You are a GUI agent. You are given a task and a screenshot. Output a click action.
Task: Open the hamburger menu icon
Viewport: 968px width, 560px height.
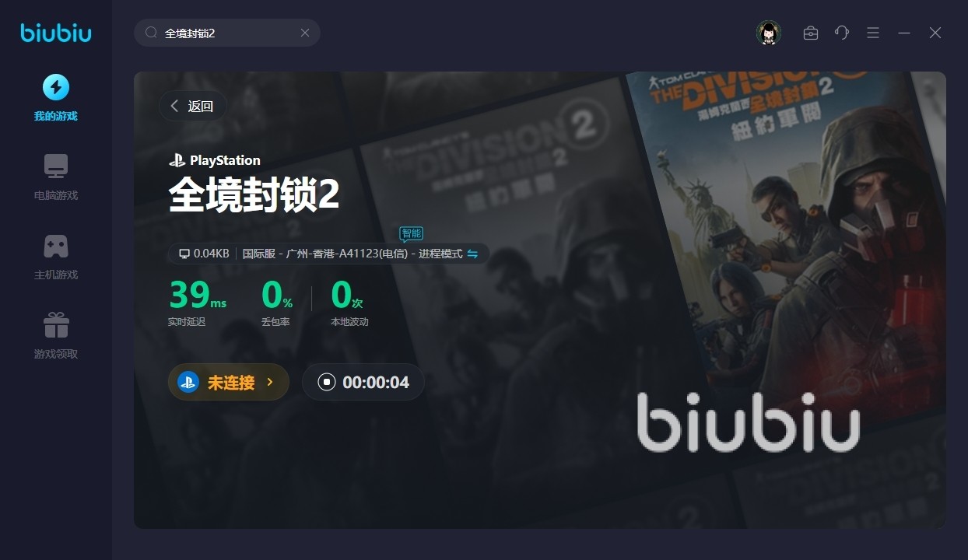coord(873,33)
